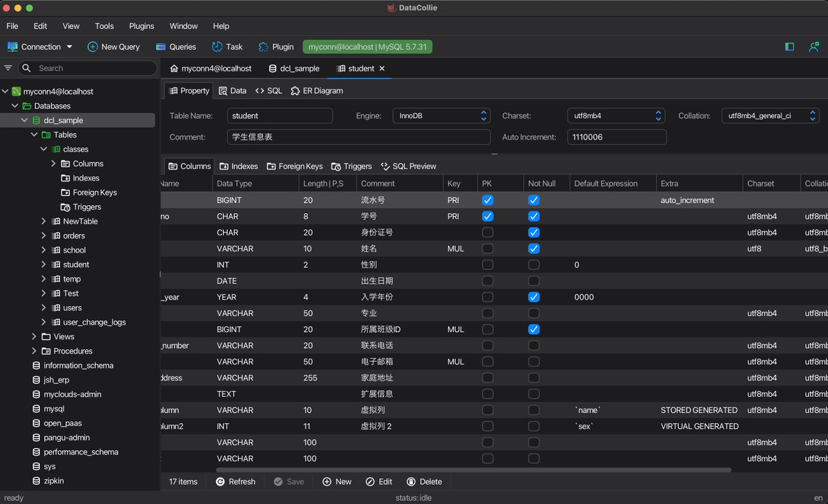Click the myconn@localhost MySQL 5.7.31 badge

367,47
